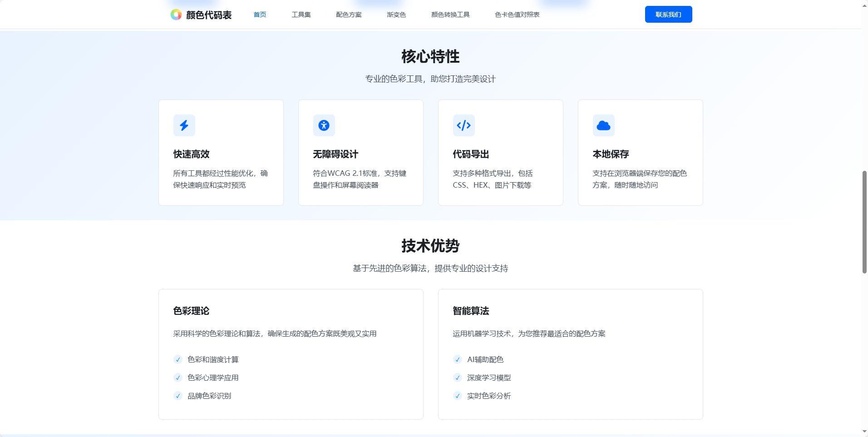Open the 颜色转换工具 section
The height and width of the screenshot is (437, 868).
click(450, 14)
